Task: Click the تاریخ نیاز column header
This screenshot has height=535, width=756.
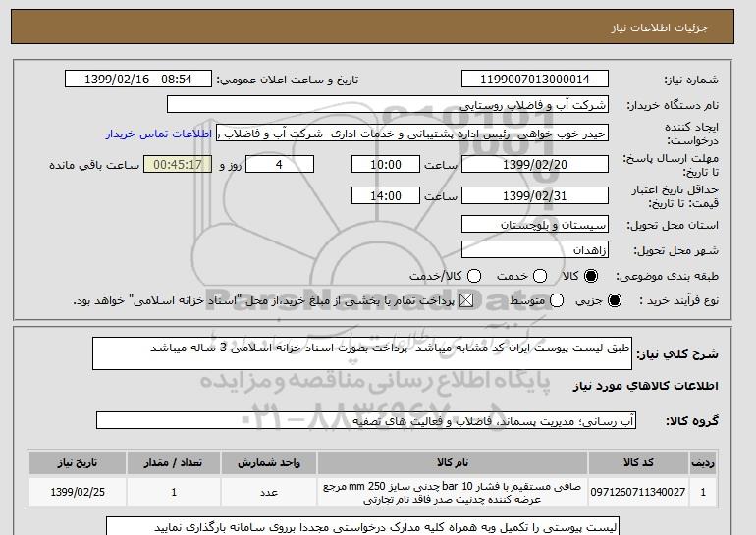Action: (x=78, y=462)
